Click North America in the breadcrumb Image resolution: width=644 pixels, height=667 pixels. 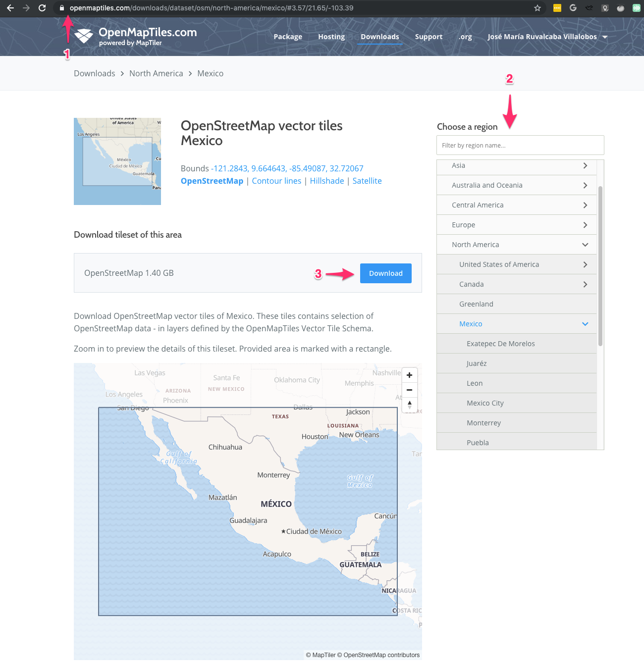[156, 73]
